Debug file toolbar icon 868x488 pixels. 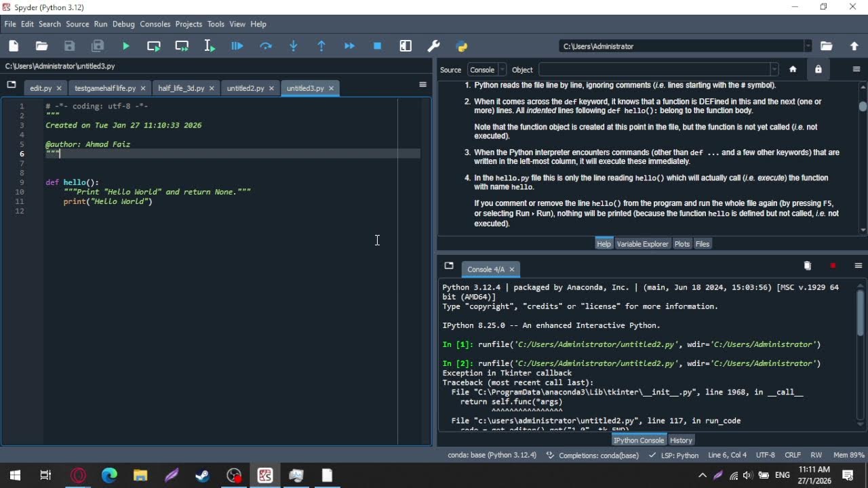pyautogui.click(x=237, y=46)
